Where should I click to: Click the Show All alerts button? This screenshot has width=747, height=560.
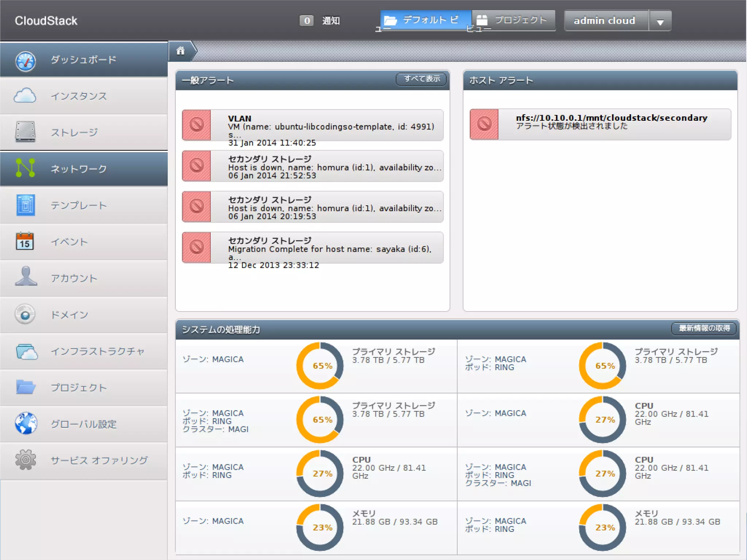pos(421,79)
